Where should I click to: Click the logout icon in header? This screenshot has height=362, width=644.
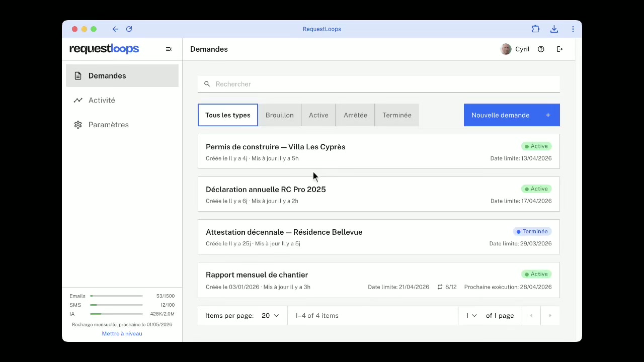point(559,49)
